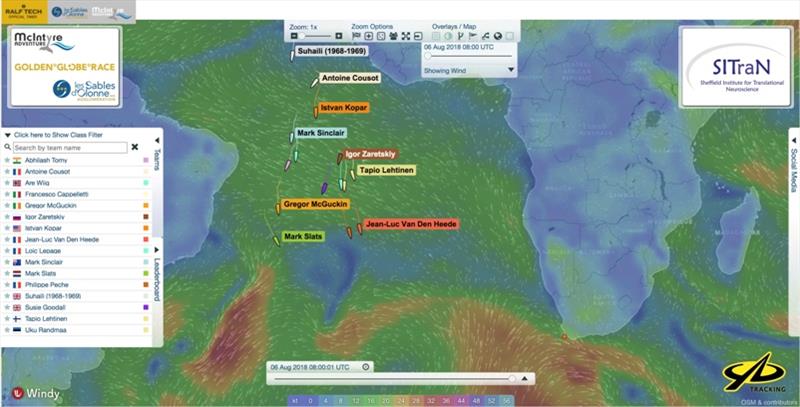Select Loic Lepage in team list
This screenshot has height=407, width=800.
pos(43,251)
